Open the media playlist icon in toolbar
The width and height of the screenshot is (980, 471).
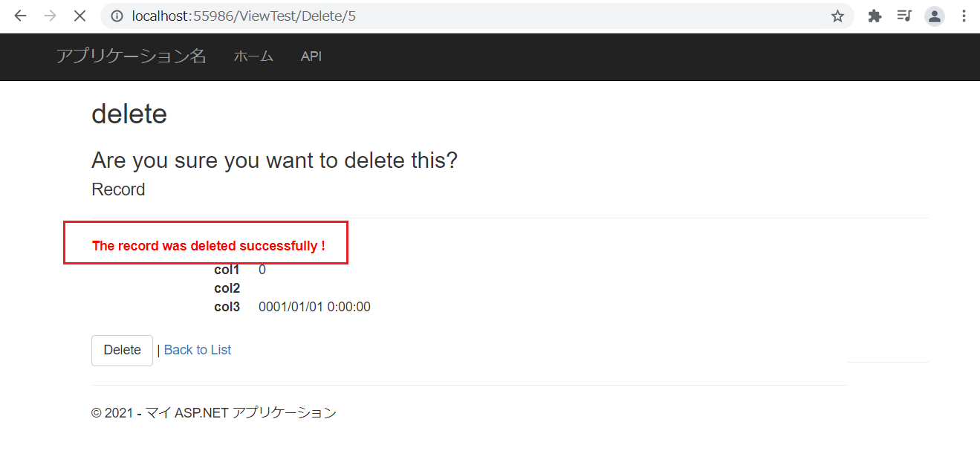click(904, 16)
